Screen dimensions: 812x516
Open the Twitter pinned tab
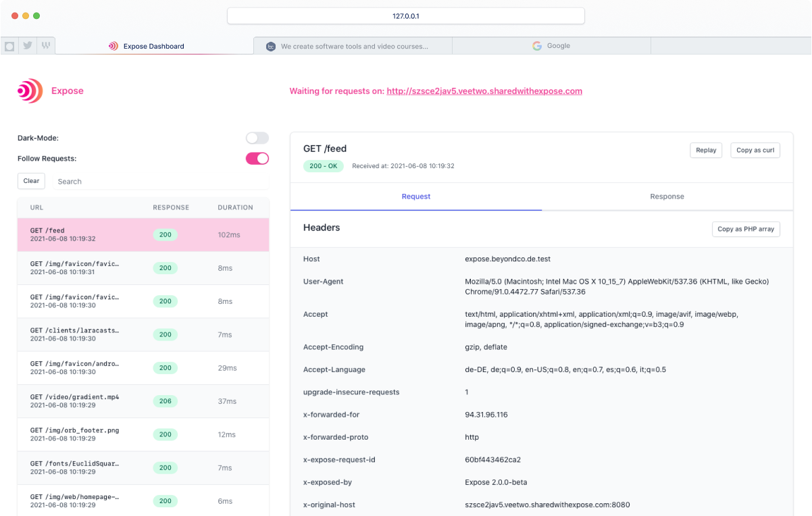28,46
